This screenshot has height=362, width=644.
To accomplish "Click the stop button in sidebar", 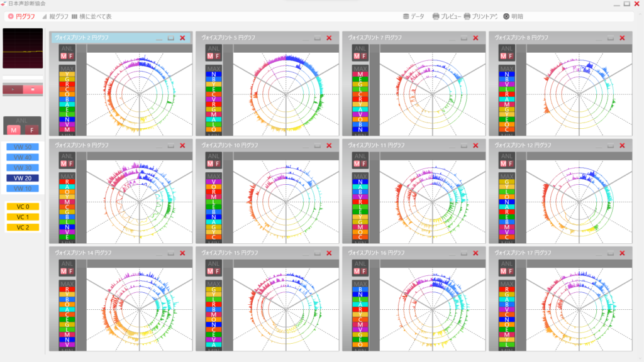I will (x=33, y=89).
